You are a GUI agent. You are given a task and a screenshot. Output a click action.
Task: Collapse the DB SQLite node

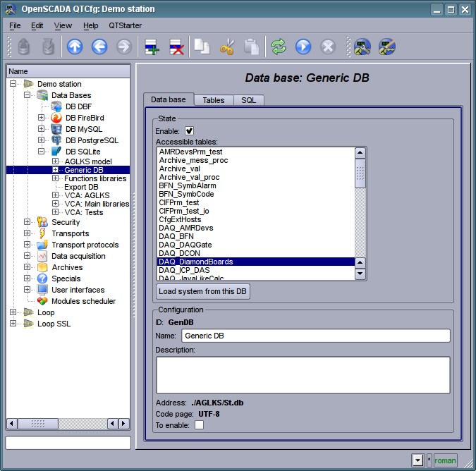41,151
